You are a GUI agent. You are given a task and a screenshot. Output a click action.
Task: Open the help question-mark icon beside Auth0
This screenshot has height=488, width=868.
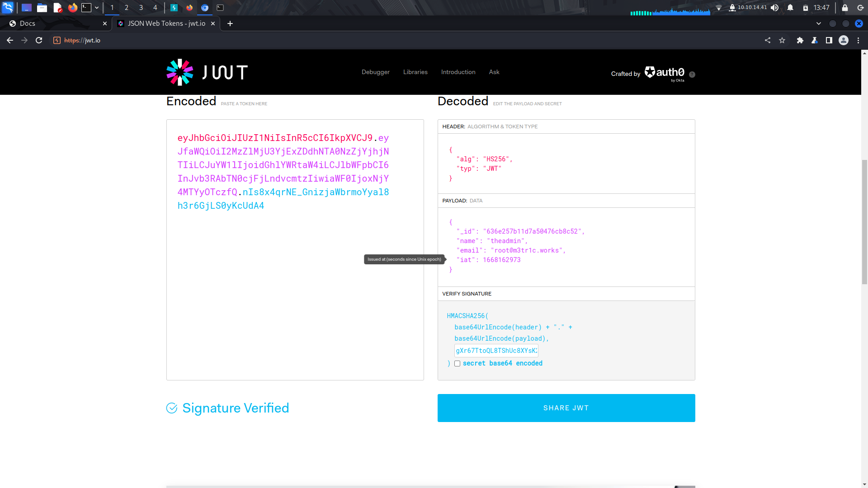pos(692,75)
